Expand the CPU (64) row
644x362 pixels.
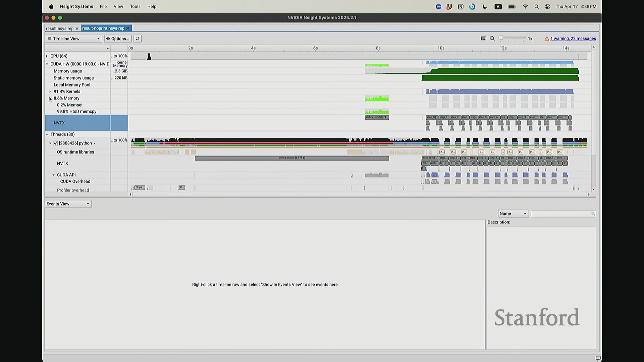(47, 56)
